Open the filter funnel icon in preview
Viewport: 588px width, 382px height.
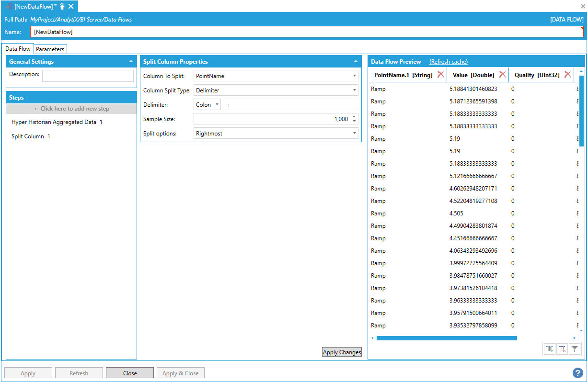tap(575, 349)
